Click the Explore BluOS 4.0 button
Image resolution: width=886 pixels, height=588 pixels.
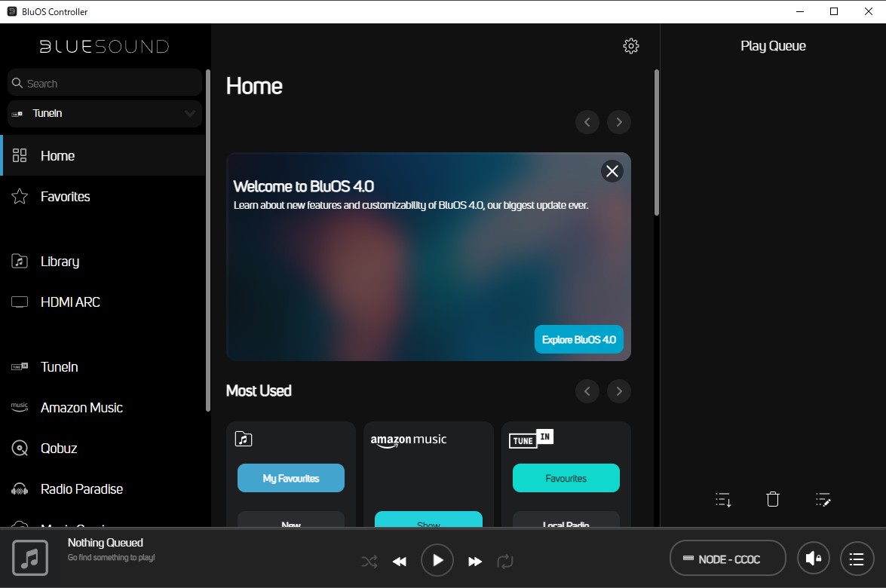[x=578, y=339]
